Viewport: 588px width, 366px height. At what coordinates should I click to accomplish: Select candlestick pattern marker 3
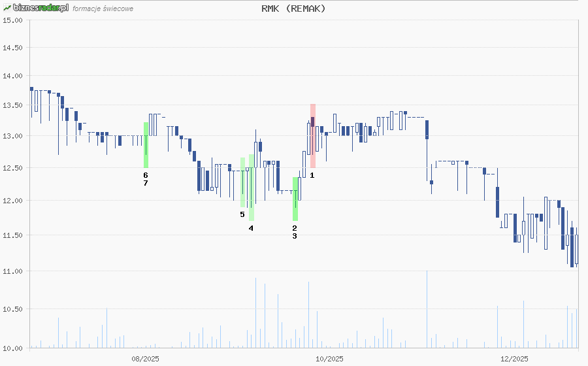(295, 236)
